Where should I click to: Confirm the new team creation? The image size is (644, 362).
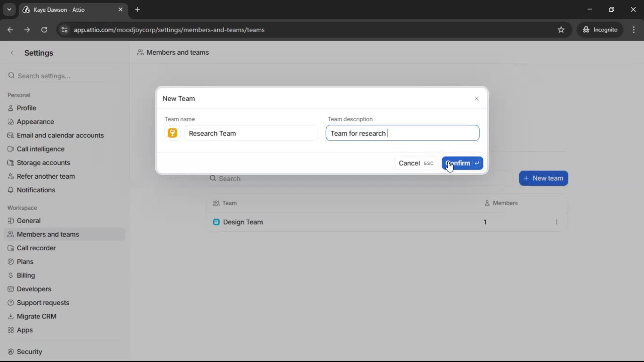(462, 163)
